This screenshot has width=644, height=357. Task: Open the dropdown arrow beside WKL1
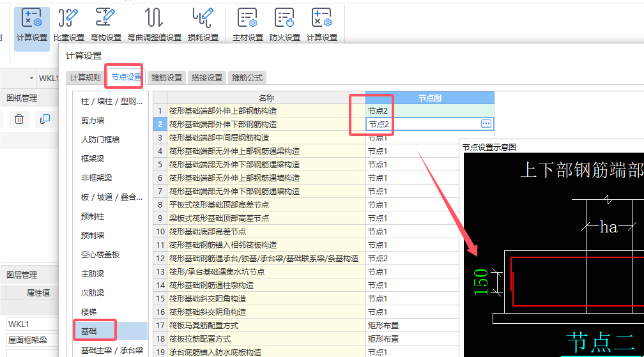[31, 78]
